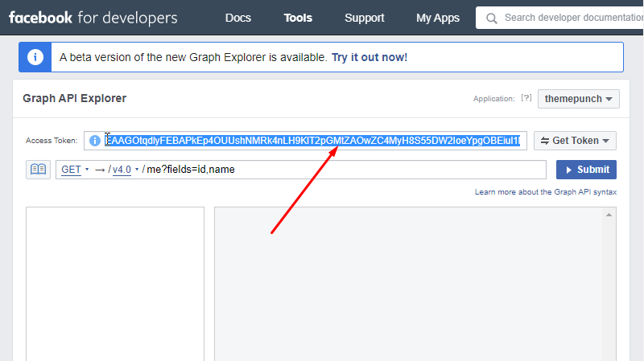Click the highlighted access token field
Screen dimensions: 644x361
312,141
